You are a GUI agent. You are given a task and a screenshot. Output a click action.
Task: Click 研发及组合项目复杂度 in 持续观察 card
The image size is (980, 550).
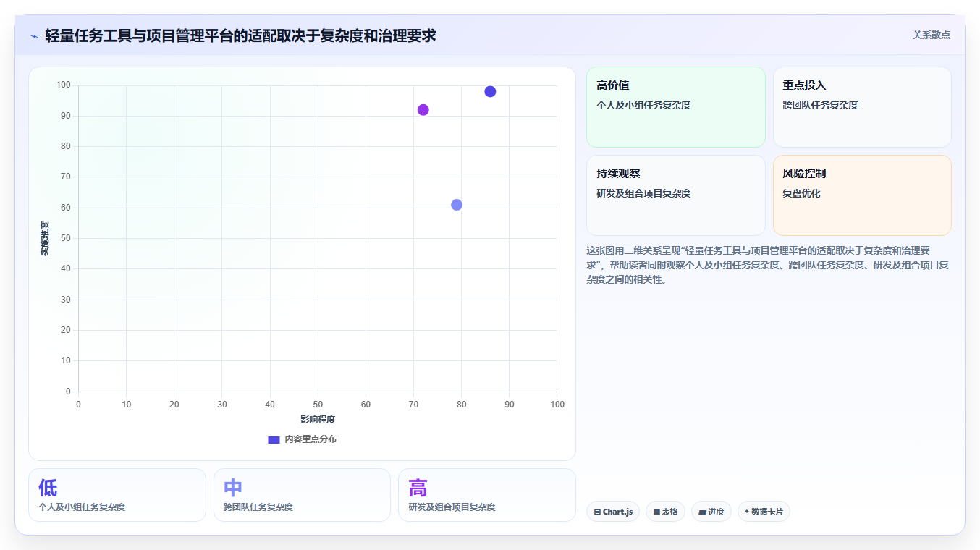coord(643,193)
